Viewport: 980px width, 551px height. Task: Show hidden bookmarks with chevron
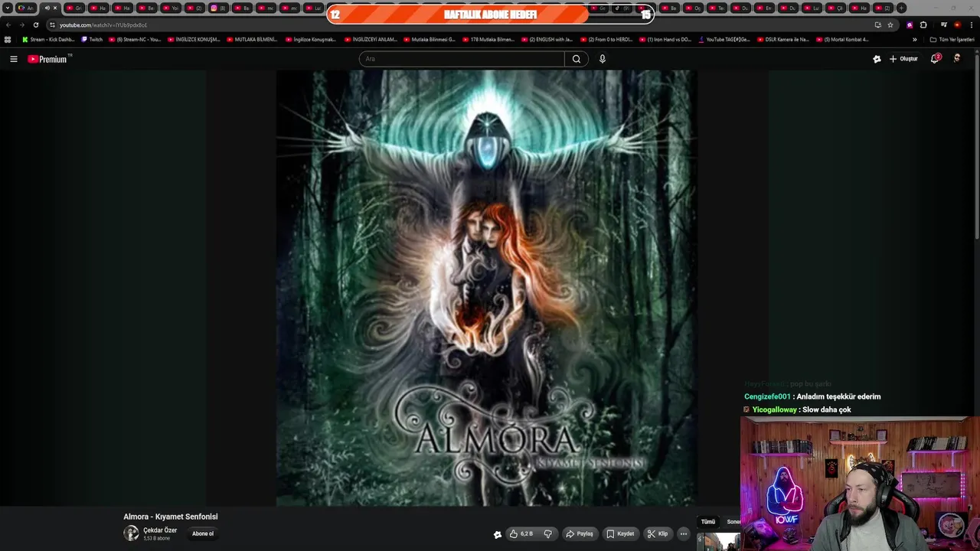(914, 39)
